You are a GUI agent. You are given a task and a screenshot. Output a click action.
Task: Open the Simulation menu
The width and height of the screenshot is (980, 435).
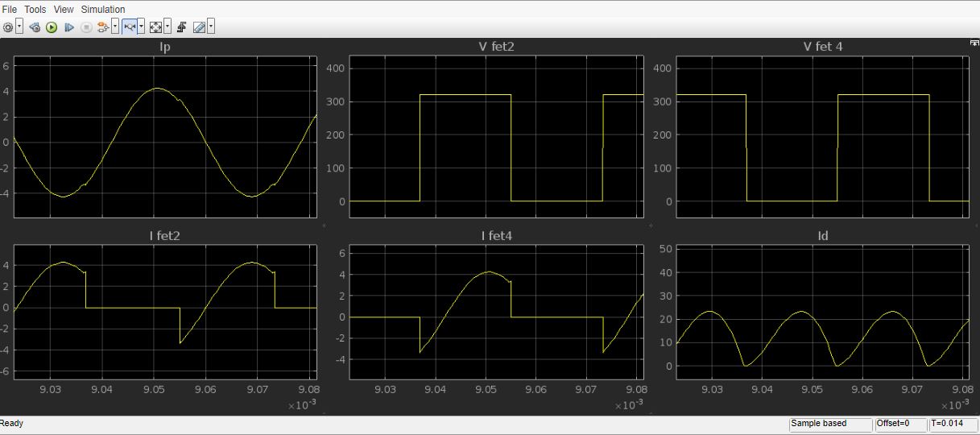click(x=102, y=10)
